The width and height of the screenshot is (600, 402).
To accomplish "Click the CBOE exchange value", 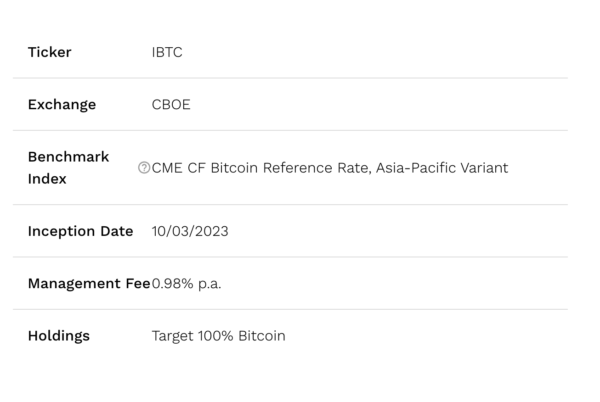I will click(x=171, y=104).
